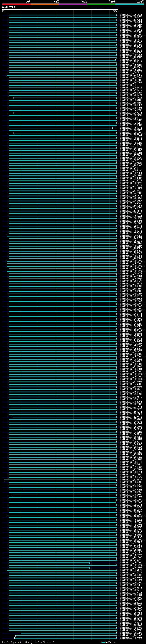Click the purple ~60% identity legend segment

coord(73,4)
